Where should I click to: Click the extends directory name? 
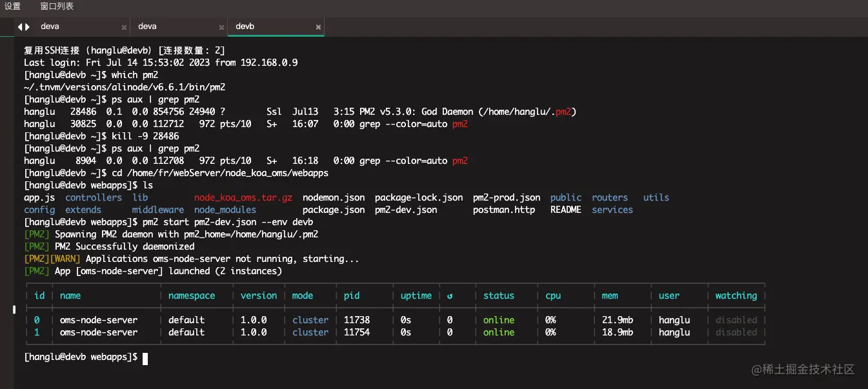pos(83,210)
